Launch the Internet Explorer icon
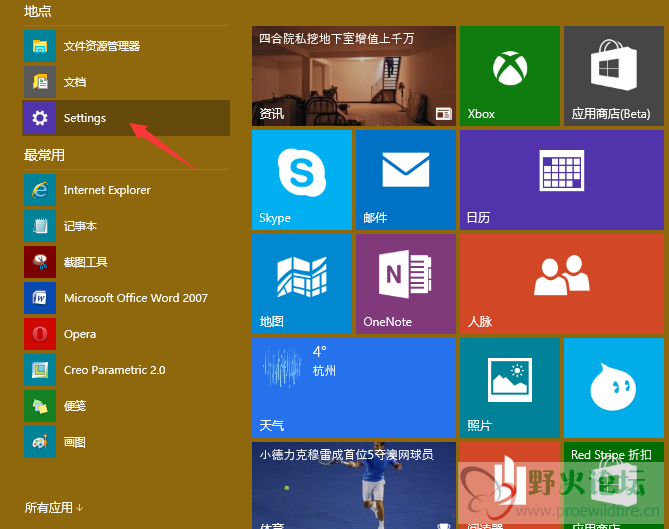The width and height of the screenshot is (669, 529). [40, 190]
